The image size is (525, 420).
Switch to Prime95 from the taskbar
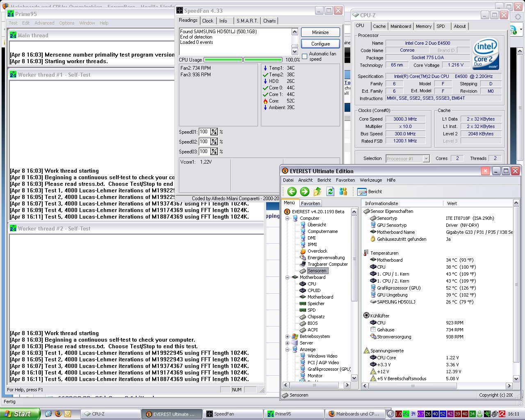[294, 414]
